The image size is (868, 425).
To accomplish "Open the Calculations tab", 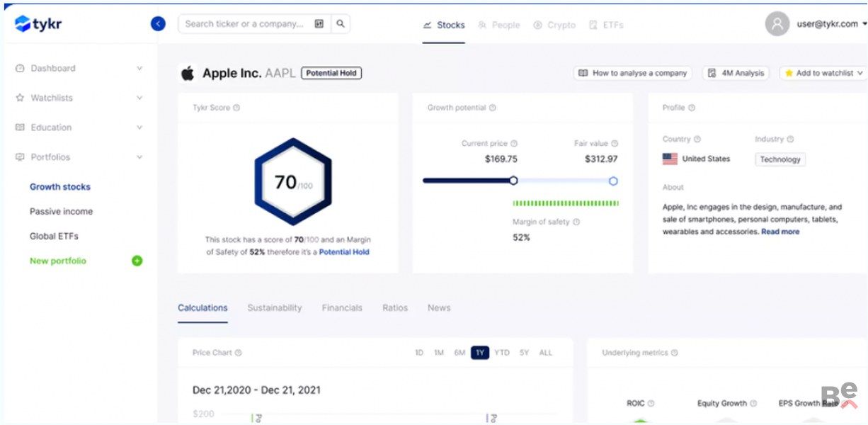I will pyautogui.click(x=202, y=308).
